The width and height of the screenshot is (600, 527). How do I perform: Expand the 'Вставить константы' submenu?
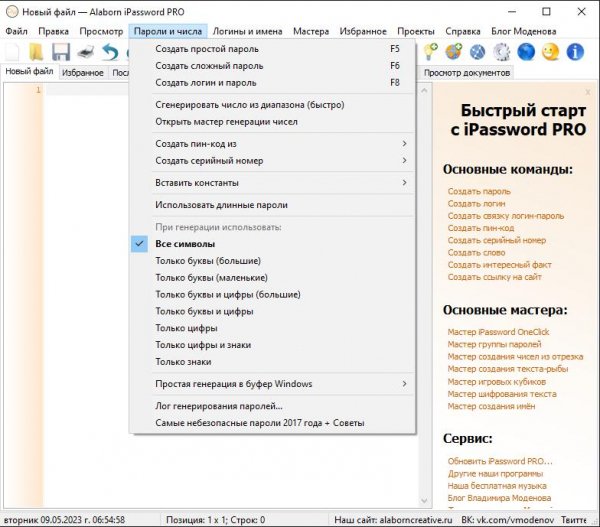273,183
